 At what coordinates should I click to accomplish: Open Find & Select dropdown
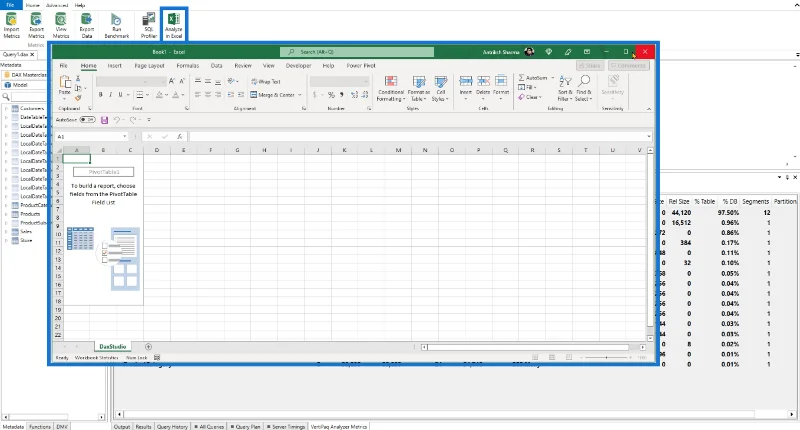point(584,89)
